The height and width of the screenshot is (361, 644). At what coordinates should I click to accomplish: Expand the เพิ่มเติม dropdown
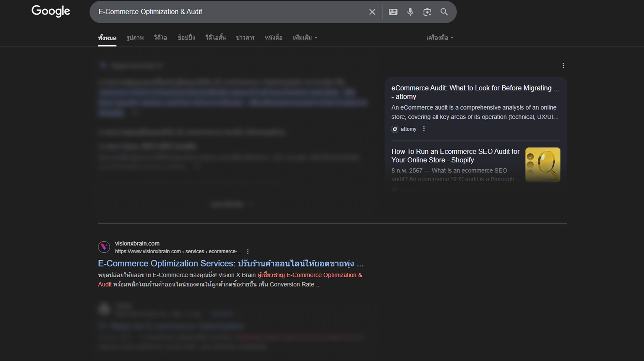(x=305, y=38)
